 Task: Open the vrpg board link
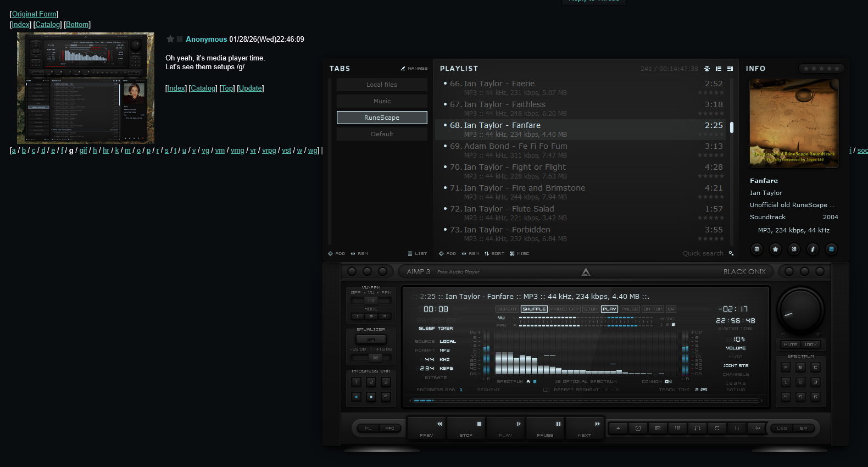[x=269, y=150]
